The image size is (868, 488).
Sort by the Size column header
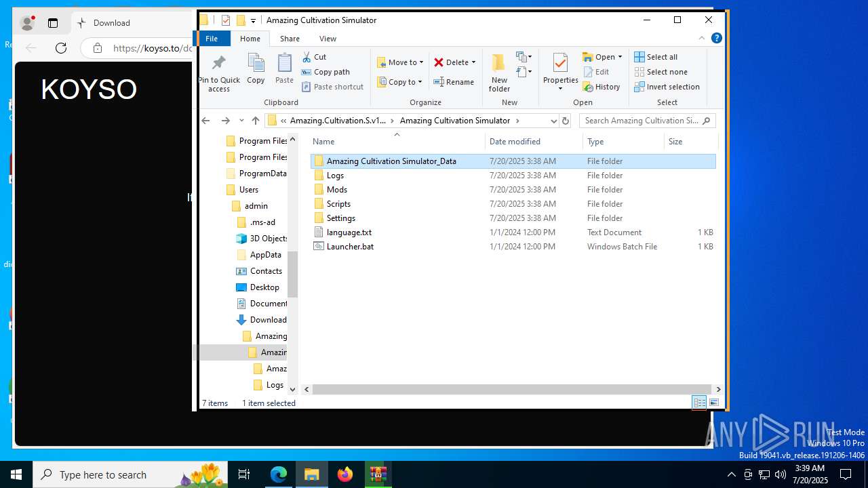coord(690,142)
